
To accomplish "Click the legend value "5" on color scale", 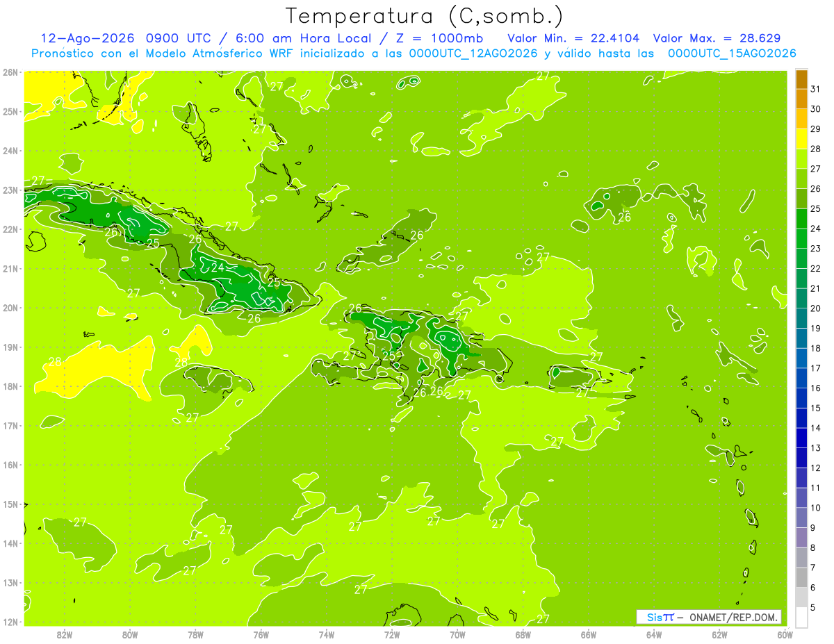I will pos(813,608).
